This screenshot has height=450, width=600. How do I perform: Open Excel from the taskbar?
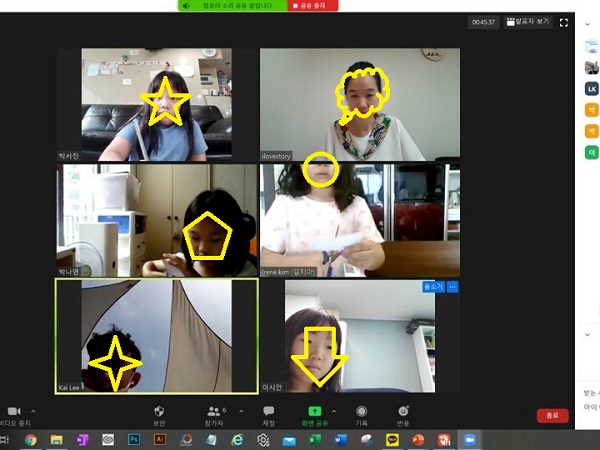[x=315, y=440]
